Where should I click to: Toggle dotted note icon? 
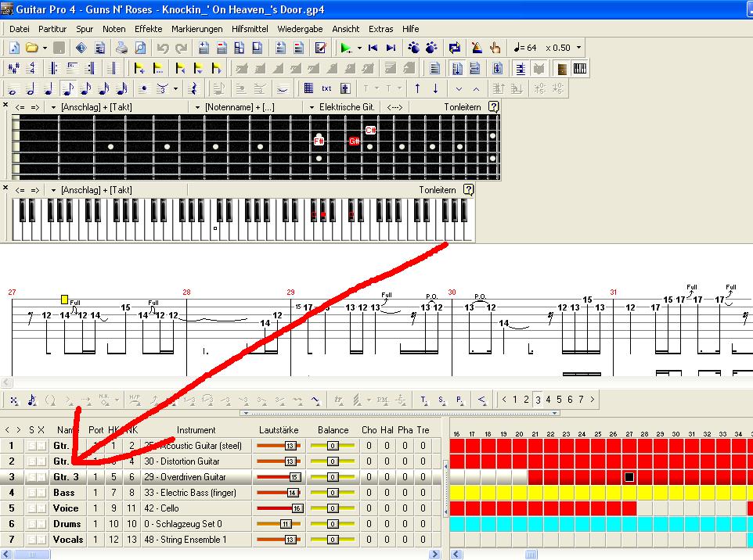143,89
